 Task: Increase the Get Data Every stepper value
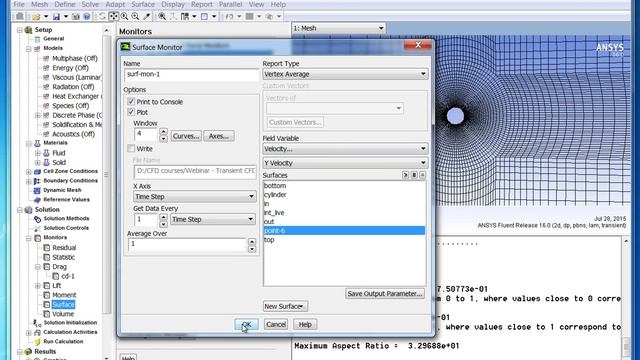point(163,216)
